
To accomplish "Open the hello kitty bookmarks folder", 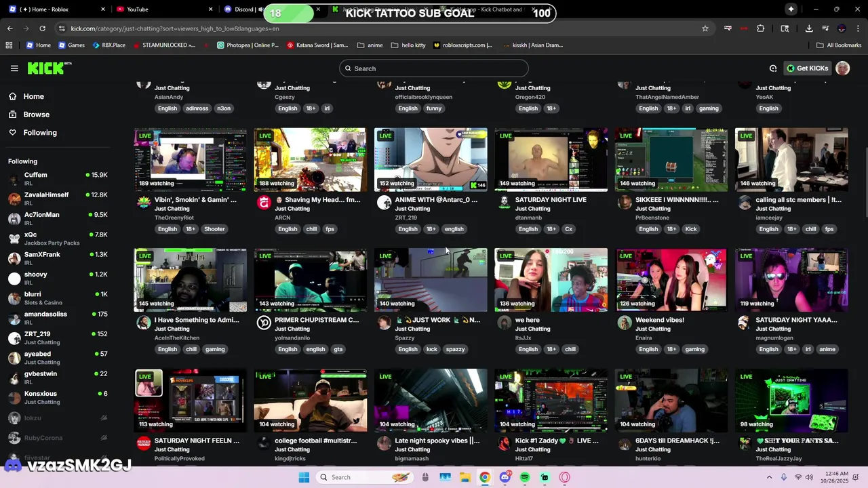I will [x=408, y=45].
